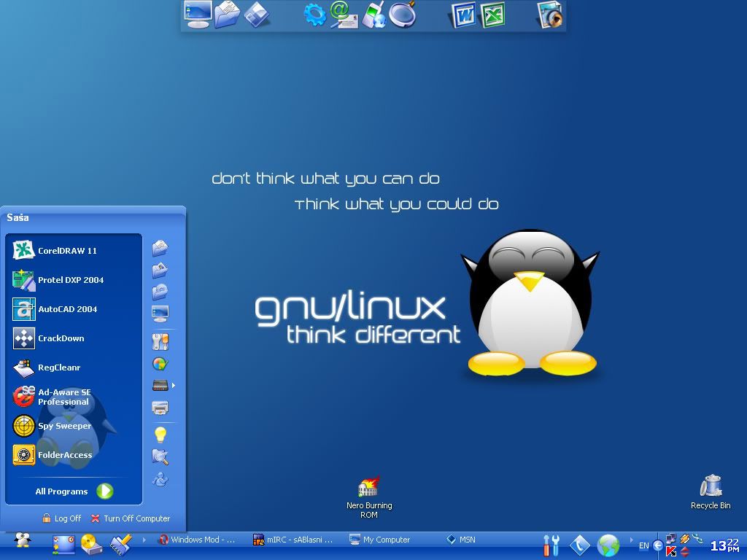
Task: Expand hidden tray icons arrow
Action: pyautogui.click(x=658, y=545)
